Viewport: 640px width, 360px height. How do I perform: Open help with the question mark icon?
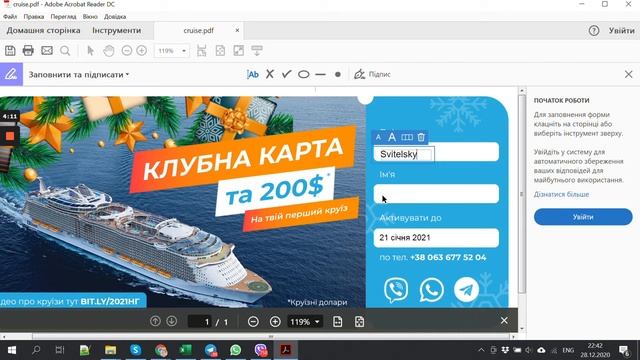(594, 31)
